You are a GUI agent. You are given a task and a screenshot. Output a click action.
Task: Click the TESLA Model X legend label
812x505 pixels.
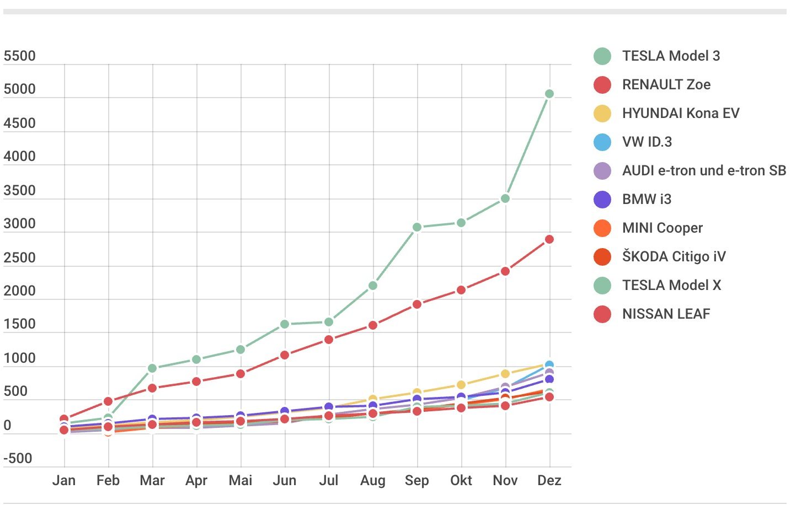tap(672, 286)
